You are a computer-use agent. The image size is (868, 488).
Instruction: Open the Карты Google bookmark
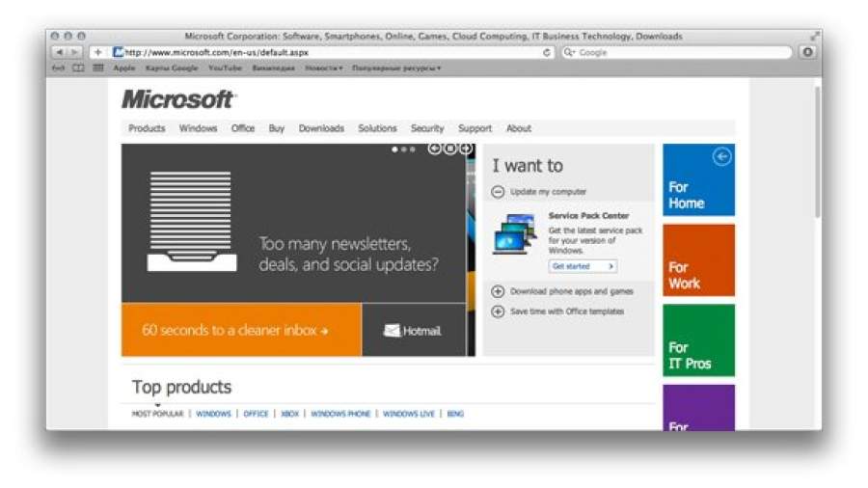172,68
